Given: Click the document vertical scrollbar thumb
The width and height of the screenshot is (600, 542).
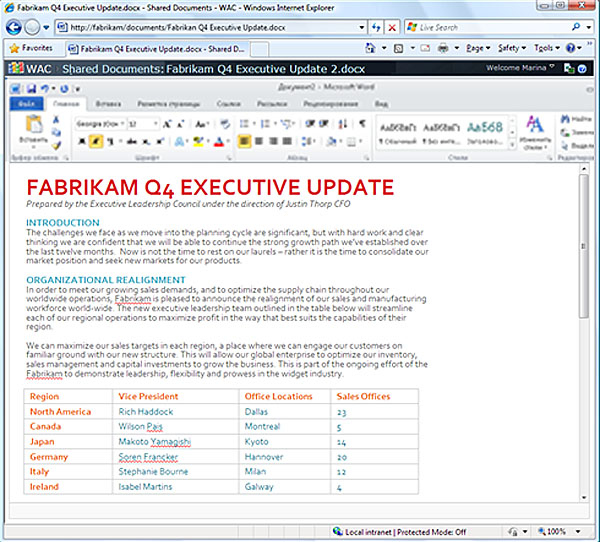Looking at the screenshot, I should coord(584,246).
